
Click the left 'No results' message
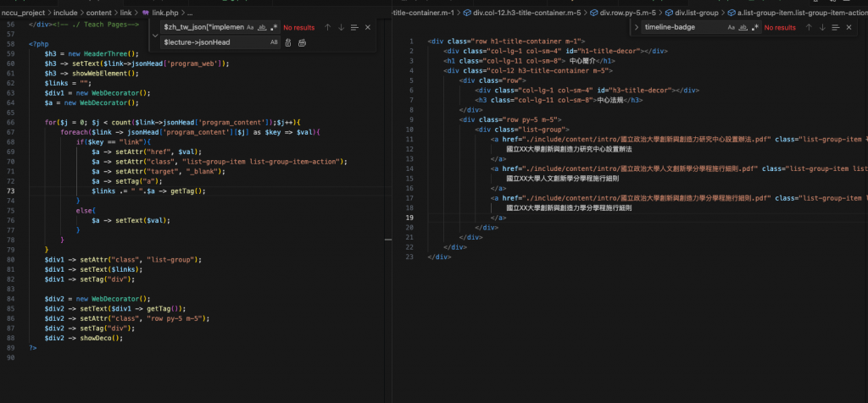click(299, 27)
